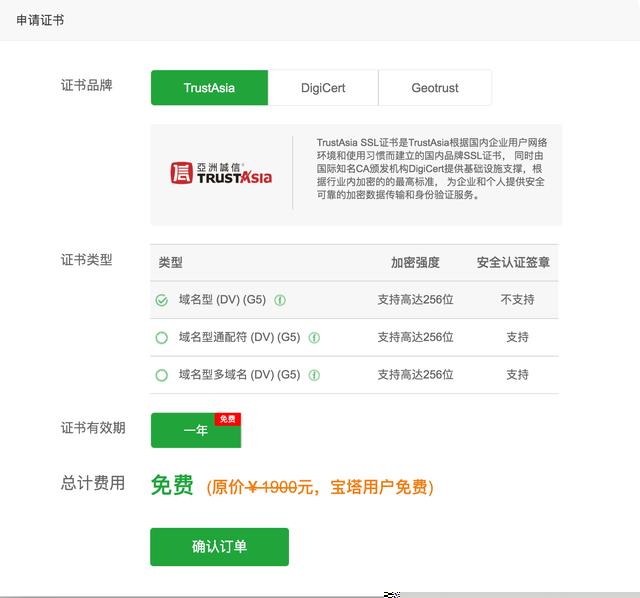Click 支持高达256位 in the 域名型 (DV) (G5) row
This screenshot has height=598, width=640.
tap(415, 300)
